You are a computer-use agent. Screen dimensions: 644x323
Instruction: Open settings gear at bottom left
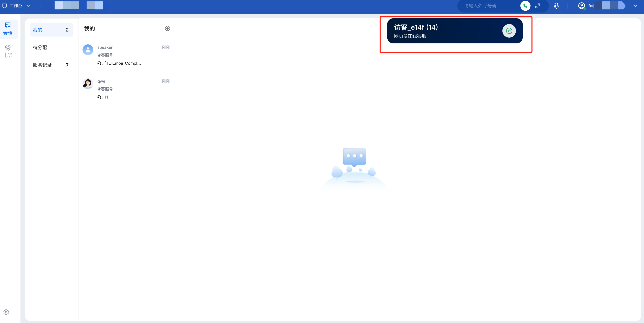point(6,312)
